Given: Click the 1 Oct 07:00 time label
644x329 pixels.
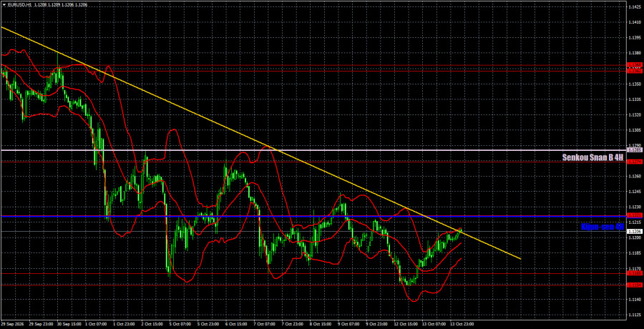Looking at the screenshot, I should 97,324.
